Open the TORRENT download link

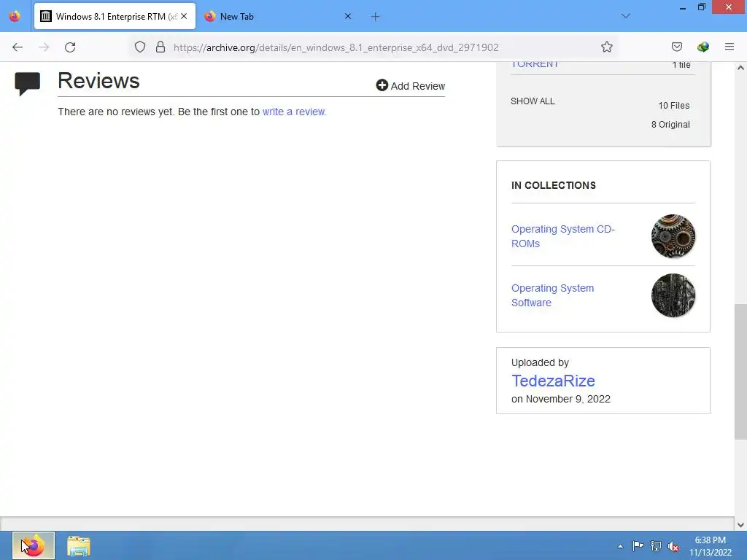point(535,64)
